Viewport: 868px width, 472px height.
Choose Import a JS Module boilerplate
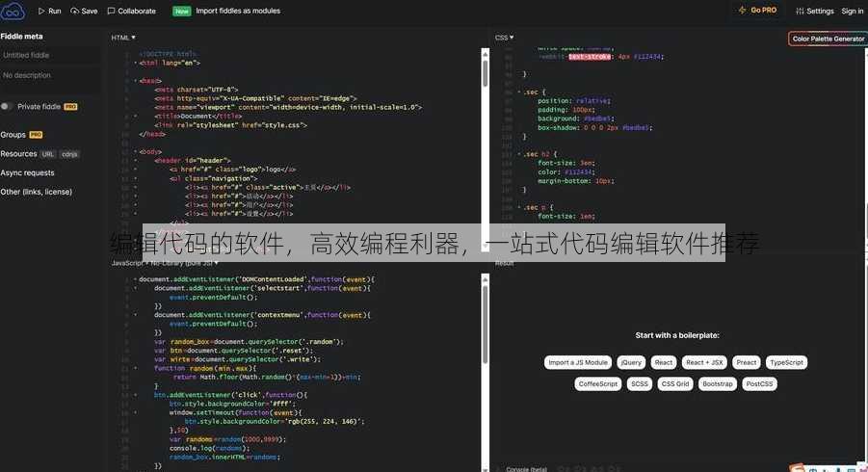pos(578,362)
